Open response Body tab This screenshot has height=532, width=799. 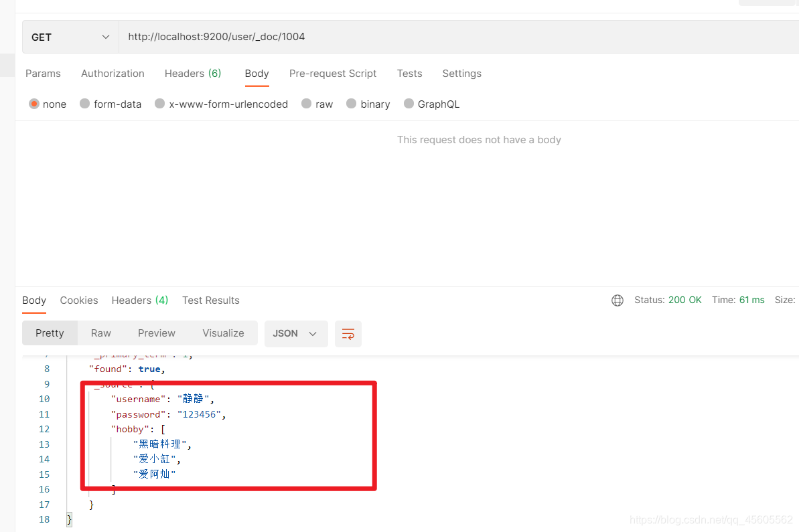(x=34, y=300)
